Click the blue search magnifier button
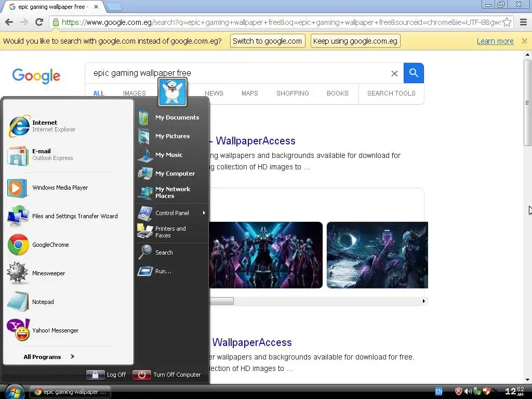This screenshot has width=532, height=399. tap(414, 73)
